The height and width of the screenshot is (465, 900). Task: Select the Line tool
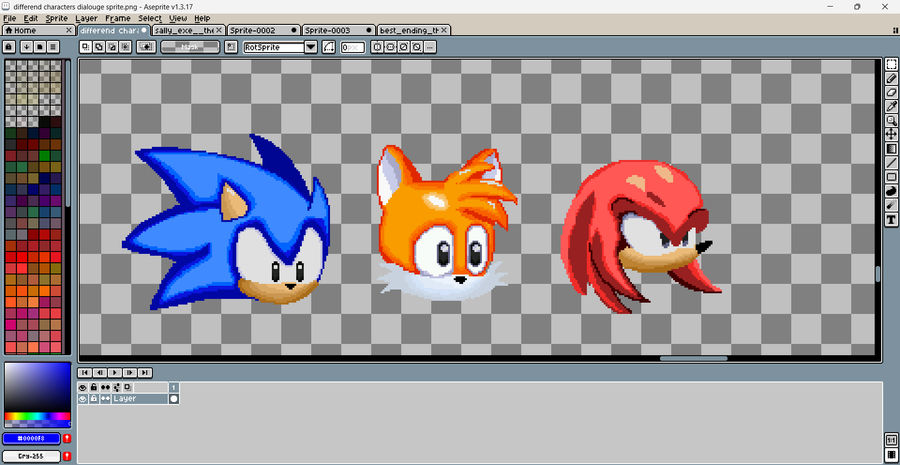pyautogui.click(x=891, y=163)
